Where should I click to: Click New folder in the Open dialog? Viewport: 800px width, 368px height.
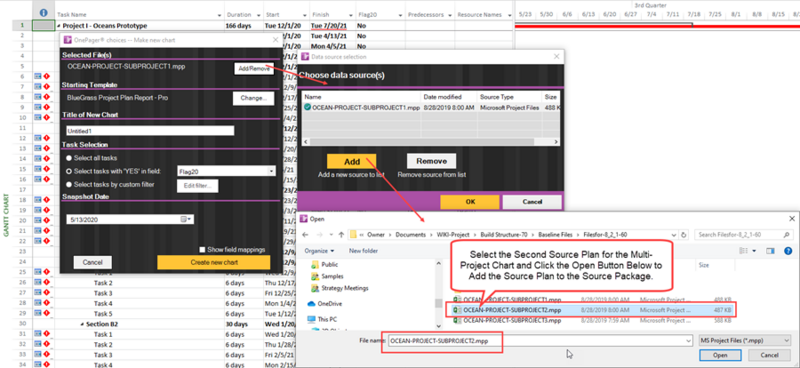point(363,251)
